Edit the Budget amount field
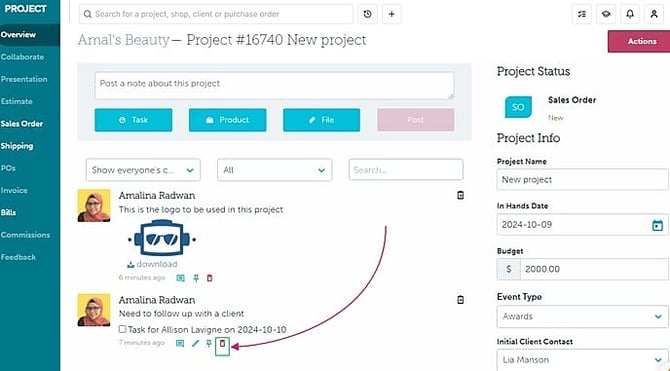Screen dimensions: 670x371 (x=594, y=269)
